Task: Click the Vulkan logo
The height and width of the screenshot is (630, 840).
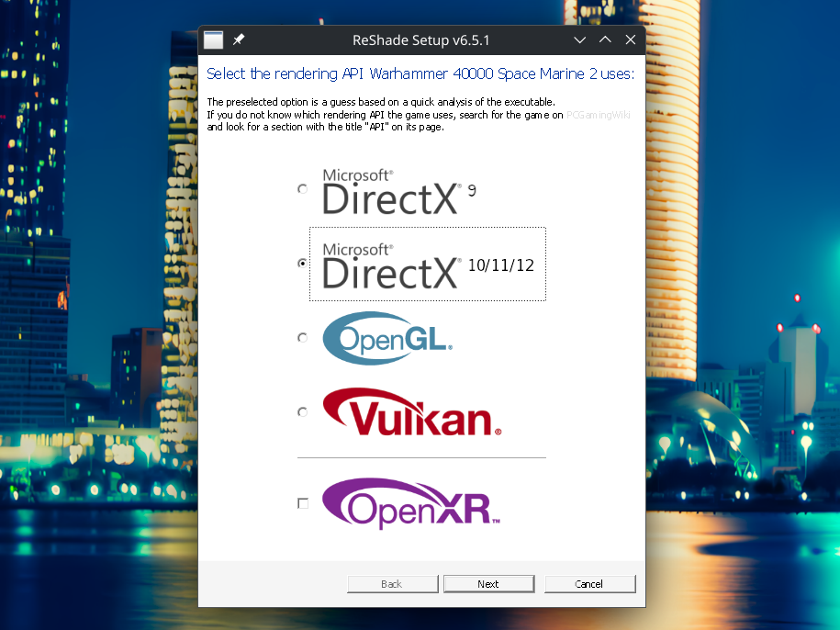Action: 412,412
